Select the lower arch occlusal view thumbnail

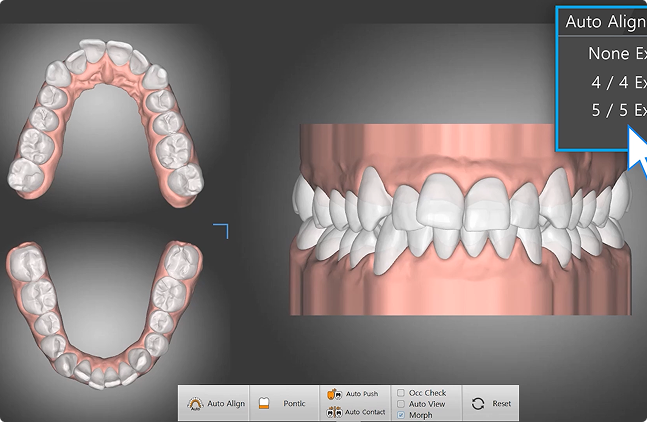pyautogui.click(x=105, y=315)
